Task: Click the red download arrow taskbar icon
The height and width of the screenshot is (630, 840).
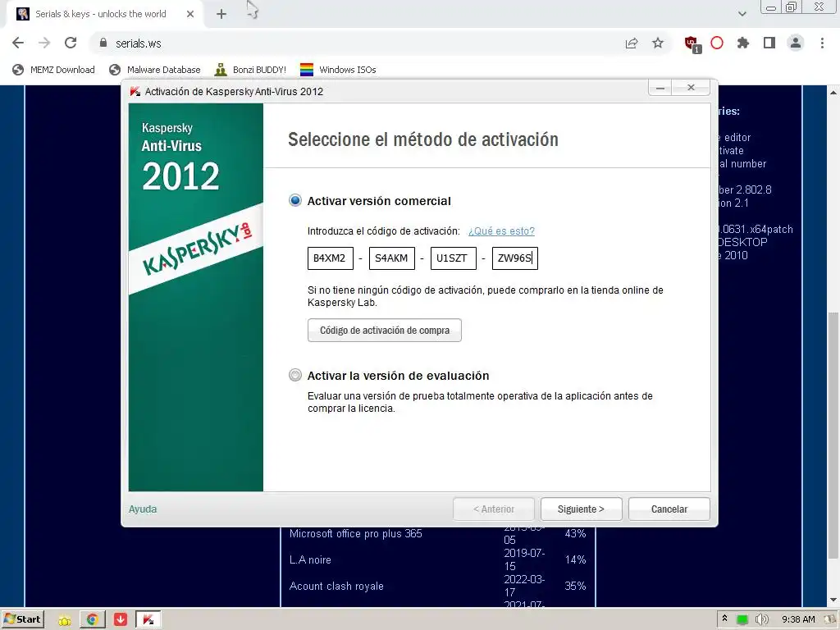Action: 121,620
